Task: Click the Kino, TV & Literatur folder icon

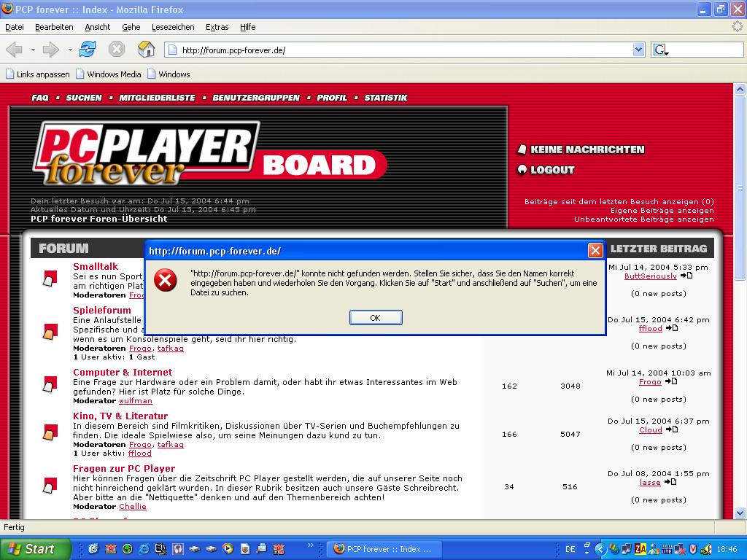Action: click(50, 432)
